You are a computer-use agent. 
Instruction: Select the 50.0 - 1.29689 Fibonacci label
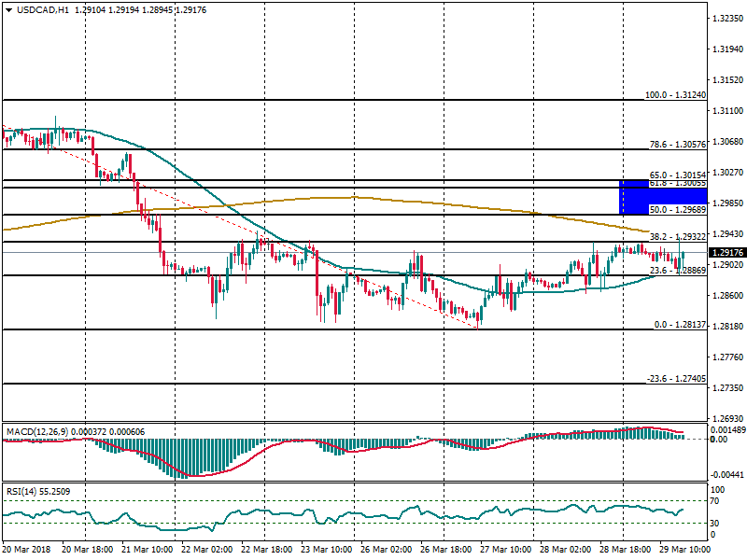(x=676, y=211)
